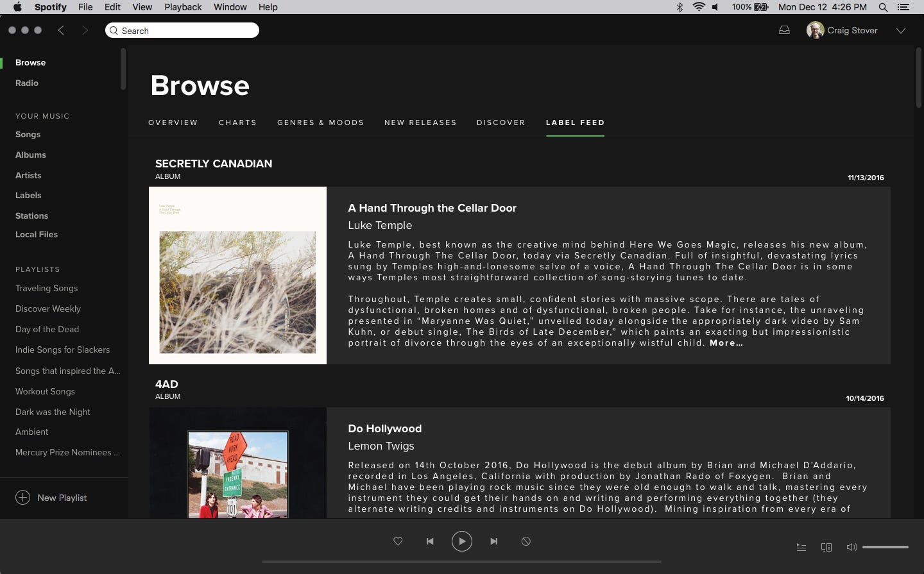The image size is (924, 574).
Task: Click the Bluetooth icon in the menu bar
Action: pos(680,7)
